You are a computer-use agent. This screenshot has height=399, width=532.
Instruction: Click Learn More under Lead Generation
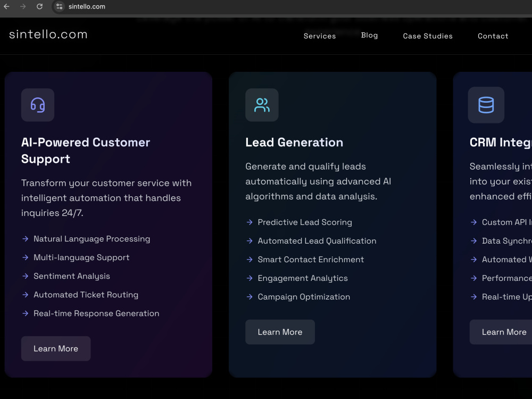pyautogui.click(x=280, y=332)
